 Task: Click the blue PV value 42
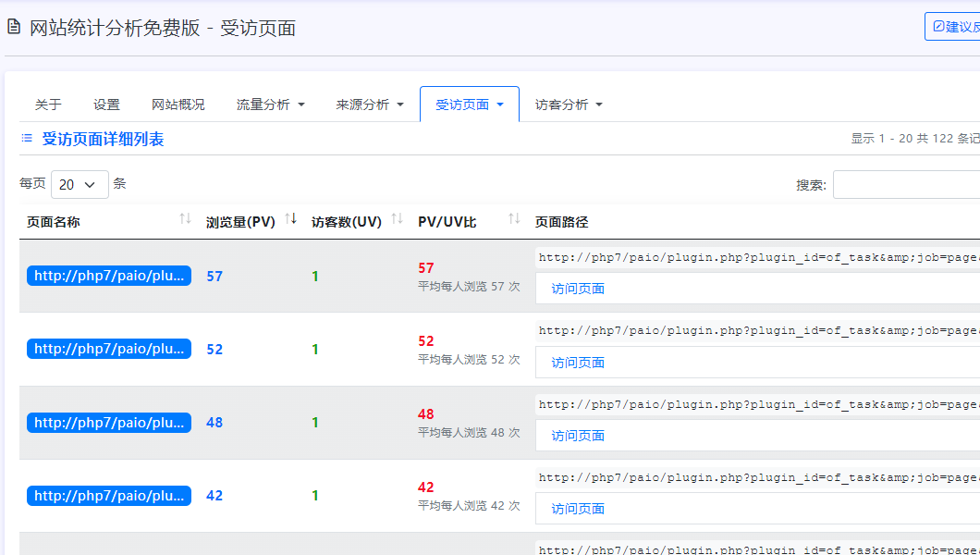click(x=214, y=496)
